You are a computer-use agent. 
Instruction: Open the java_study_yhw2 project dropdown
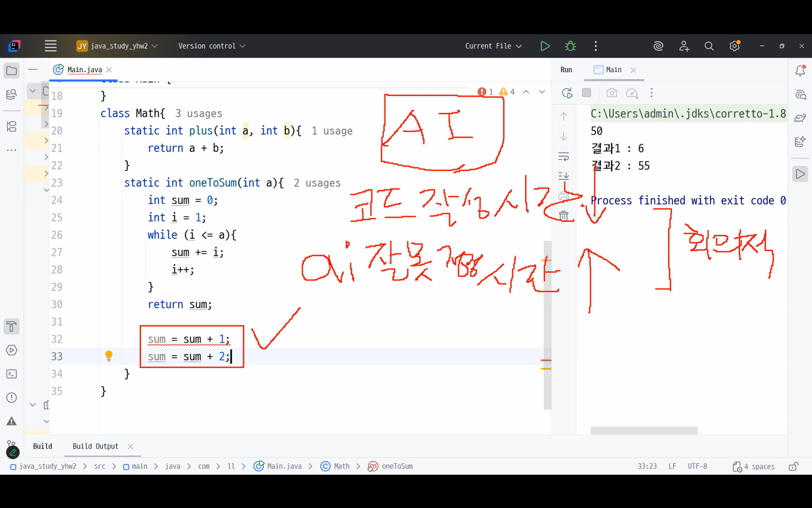point(117,46)
